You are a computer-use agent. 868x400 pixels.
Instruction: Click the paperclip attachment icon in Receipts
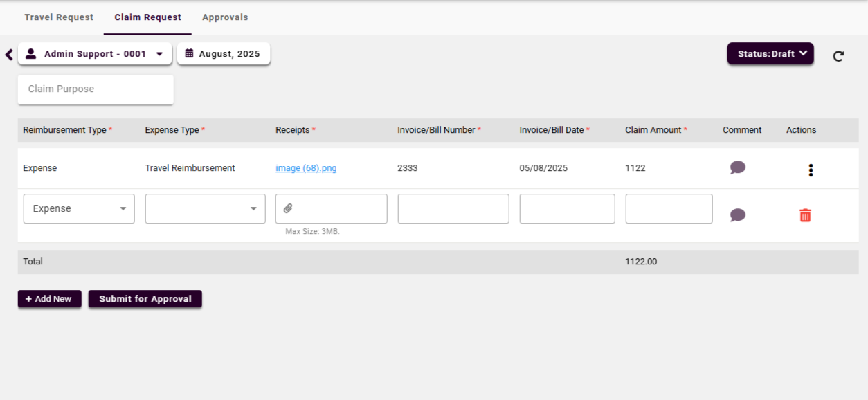click(x=288, y=208)
